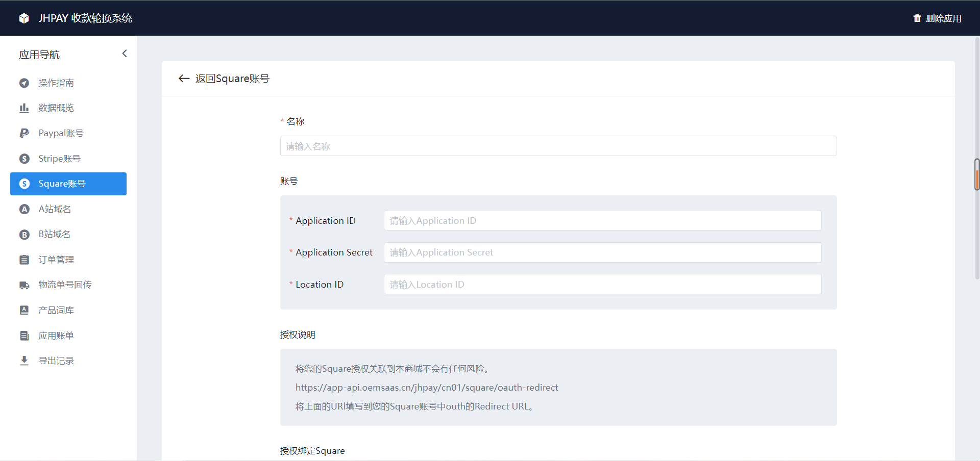Click the 授权说明 heading
The image size is (980, 461).
pyautogui.click(x=298, y=335)
